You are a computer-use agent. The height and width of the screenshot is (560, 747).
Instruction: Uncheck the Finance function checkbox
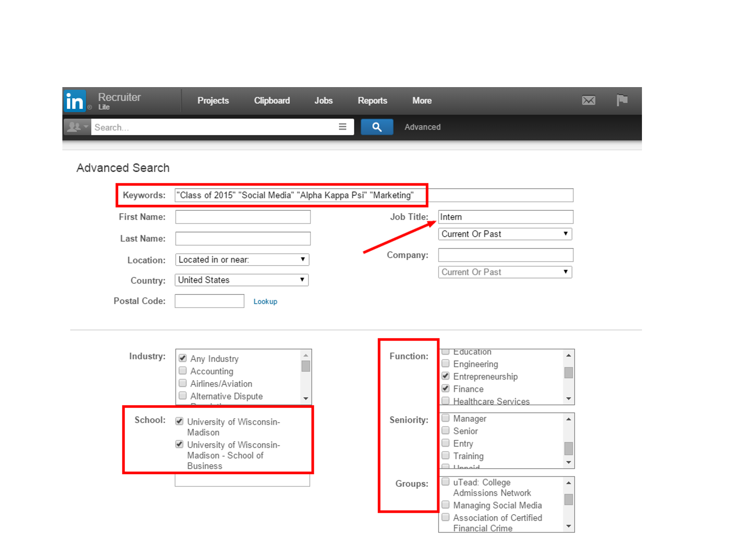click(445, 388)
